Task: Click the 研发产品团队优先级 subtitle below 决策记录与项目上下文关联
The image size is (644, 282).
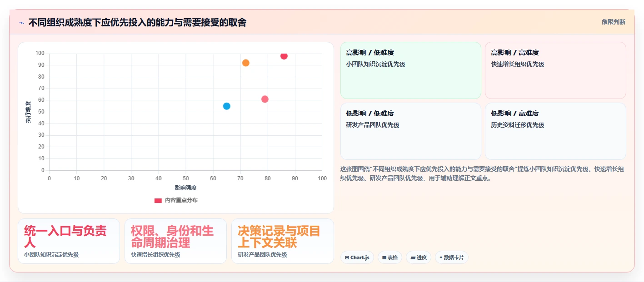Action: [x=262, y=255]
